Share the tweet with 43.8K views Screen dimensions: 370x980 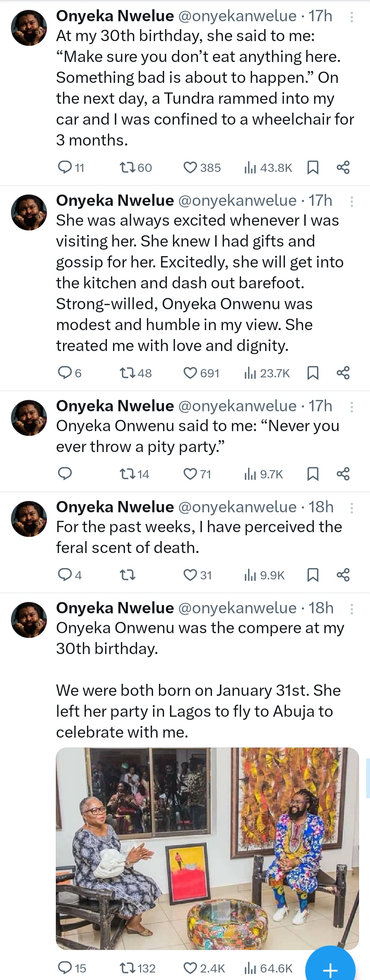[343, 167]
